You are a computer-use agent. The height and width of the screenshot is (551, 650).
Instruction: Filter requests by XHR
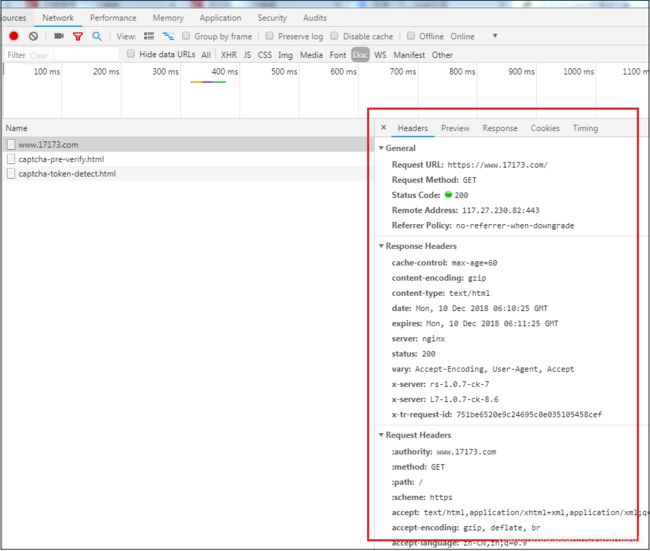coord(228,55)
